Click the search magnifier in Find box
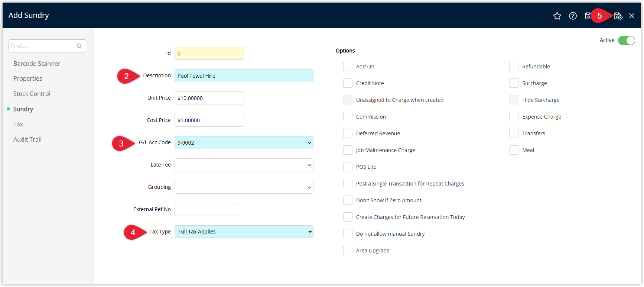Image resolution: width=644 pixels, height=287 pixels. [x=79, y=46]
